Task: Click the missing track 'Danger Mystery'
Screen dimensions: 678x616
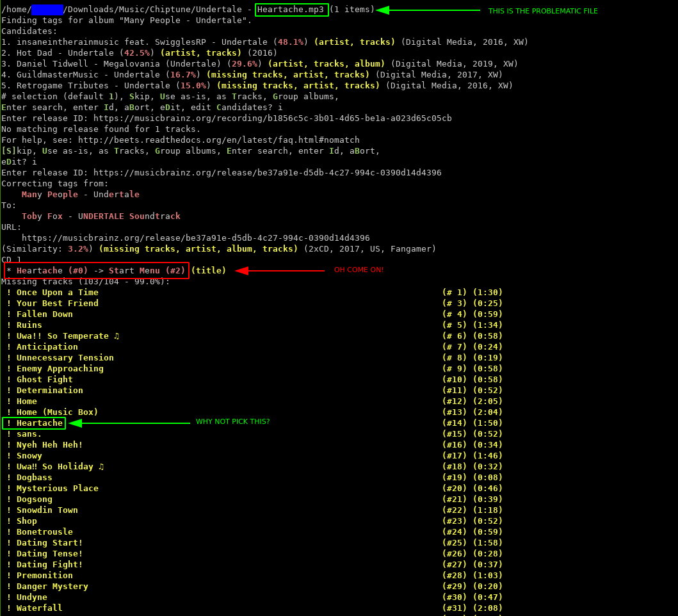Action: [52, 586]
